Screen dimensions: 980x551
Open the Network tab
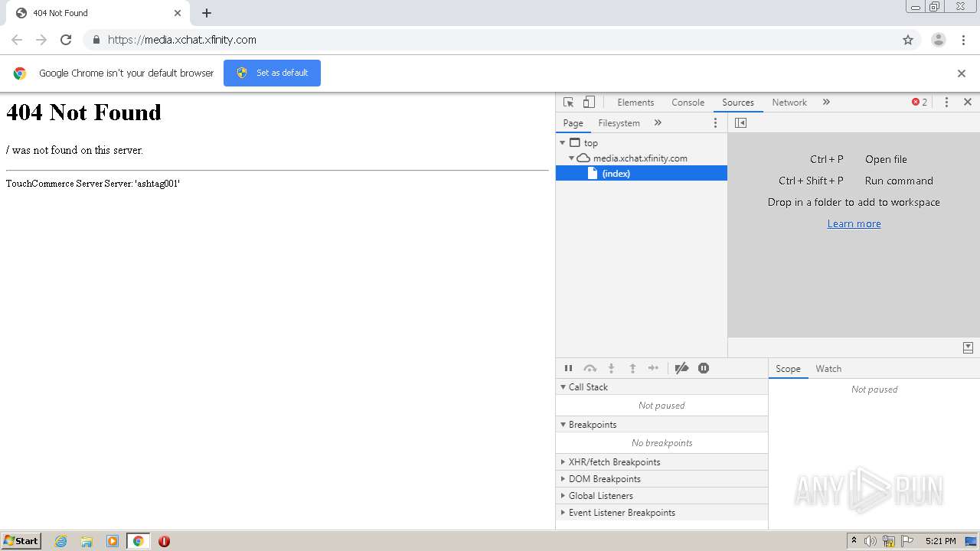(x=789, y=102)
